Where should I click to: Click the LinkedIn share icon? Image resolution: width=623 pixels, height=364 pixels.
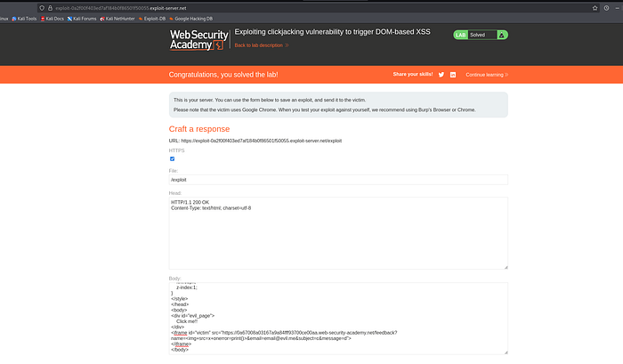coord(452,75)
